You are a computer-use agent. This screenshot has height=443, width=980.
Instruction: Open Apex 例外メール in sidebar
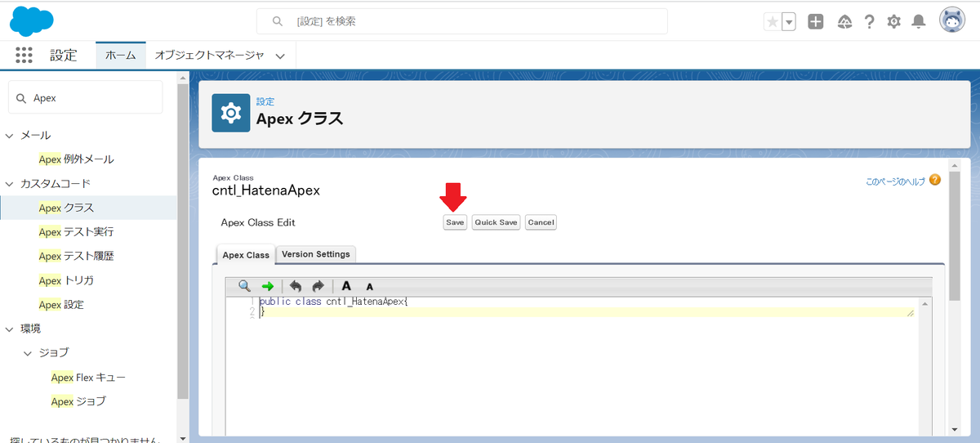click(76, 159)
